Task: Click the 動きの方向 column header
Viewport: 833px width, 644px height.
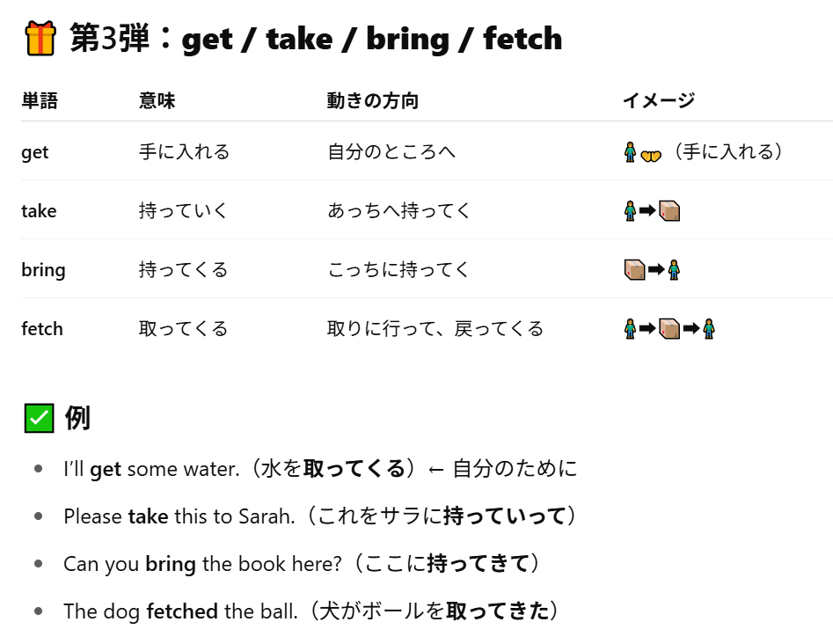Action: (372, 101)
